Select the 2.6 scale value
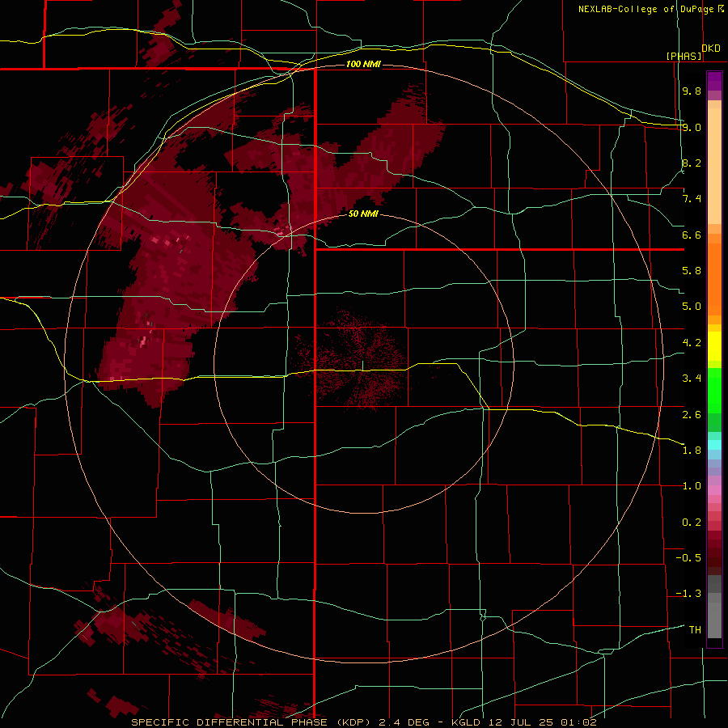The image size is (728, 728). point(692,415)
